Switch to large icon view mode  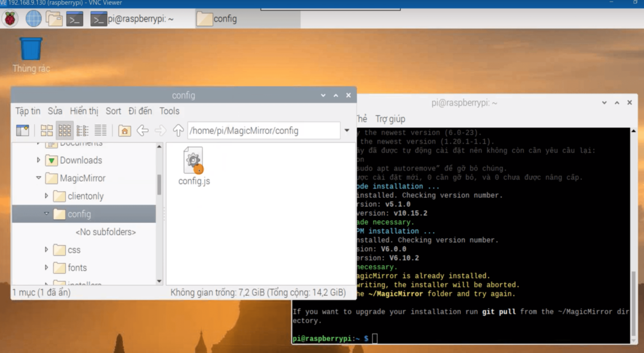47,130
